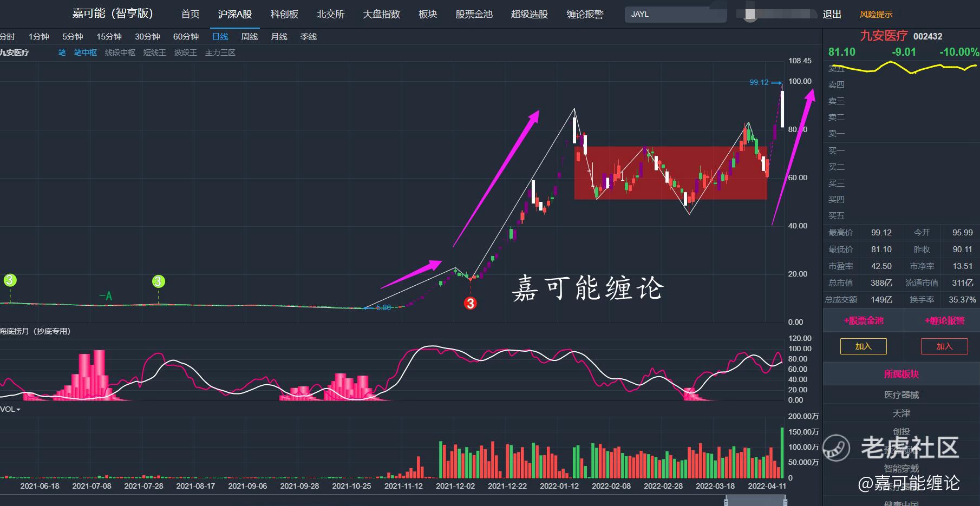Switch chart to 60分钟 timeframe
This screenshot has width=980, height=506.
pyautogui.click(x=186, y=37)
